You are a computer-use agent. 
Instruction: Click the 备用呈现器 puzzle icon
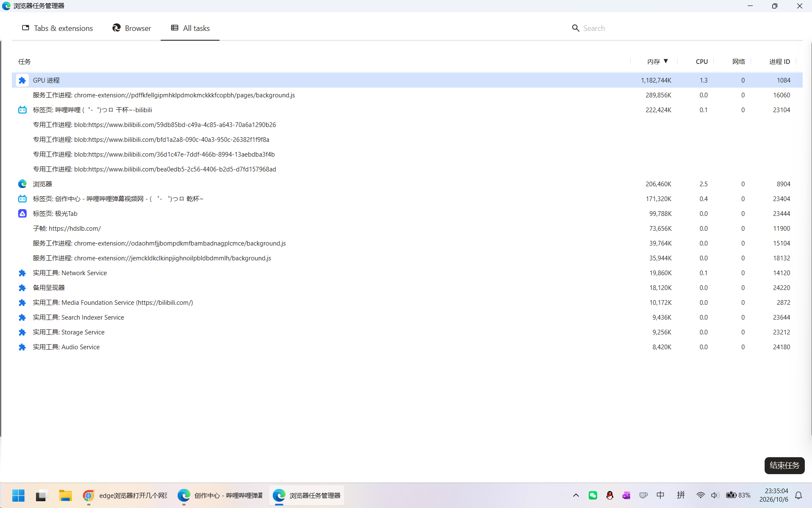[22, 288]
